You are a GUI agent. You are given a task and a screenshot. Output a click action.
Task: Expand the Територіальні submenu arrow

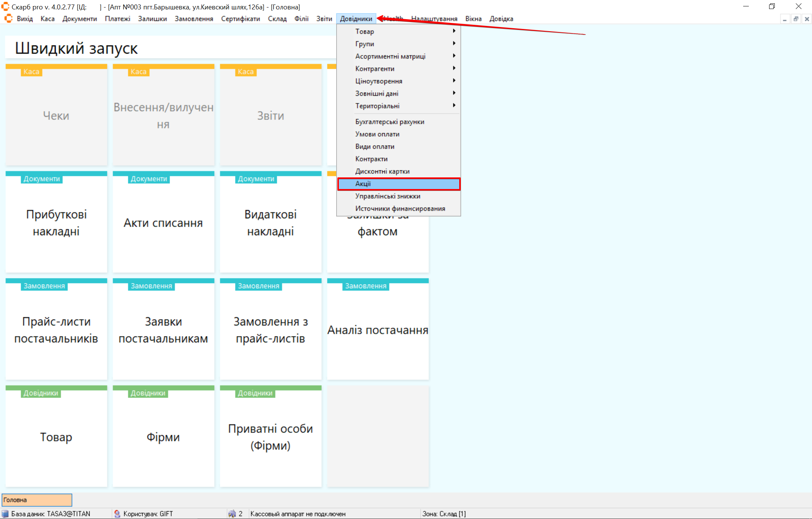454,106
